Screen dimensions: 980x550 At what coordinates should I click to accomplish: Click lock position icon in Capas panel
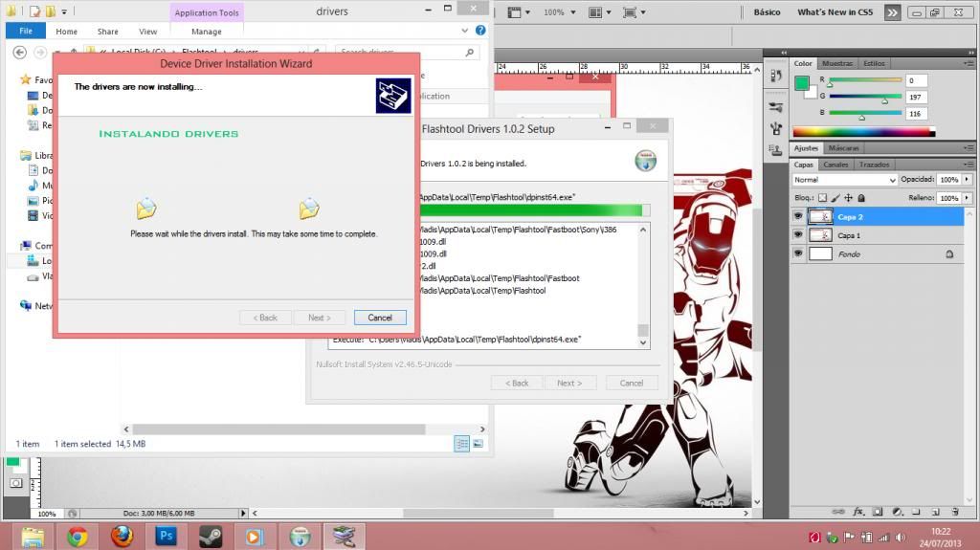tap(848, 197)
